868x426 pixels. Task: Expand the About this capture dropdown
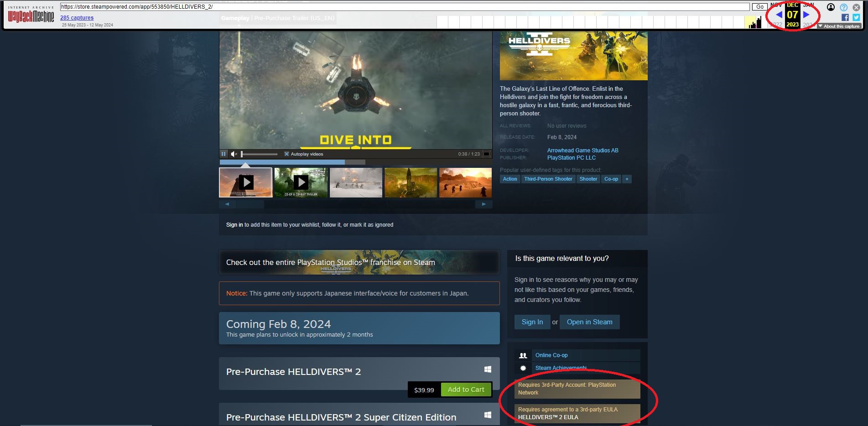tap(838, 26)
